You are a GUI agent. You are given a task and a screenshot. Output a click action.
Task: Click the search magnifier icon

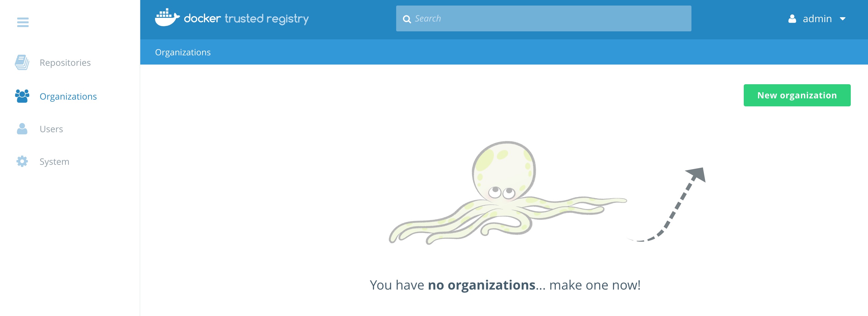pos(407,19)
